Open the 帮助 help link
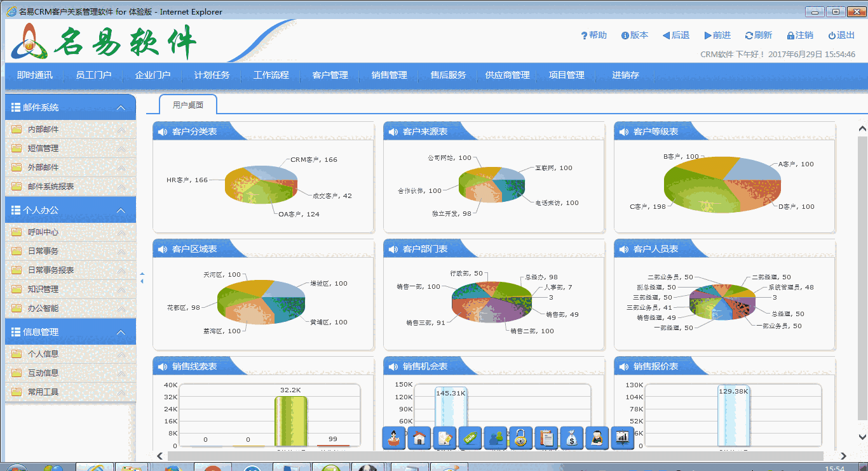The width and height of the screenshot is (868, 471). 593,36
